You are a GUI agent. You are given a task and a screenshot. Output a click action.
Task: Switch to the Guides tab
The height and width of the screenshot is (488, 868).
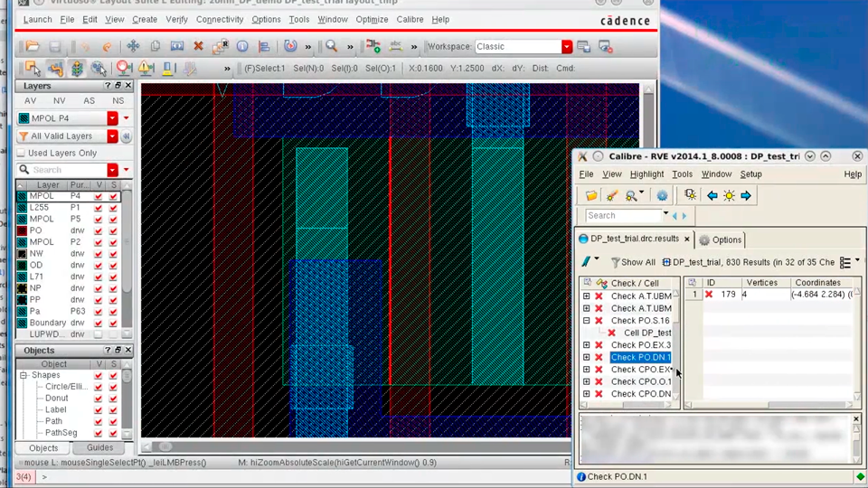[x=99, y=447]
